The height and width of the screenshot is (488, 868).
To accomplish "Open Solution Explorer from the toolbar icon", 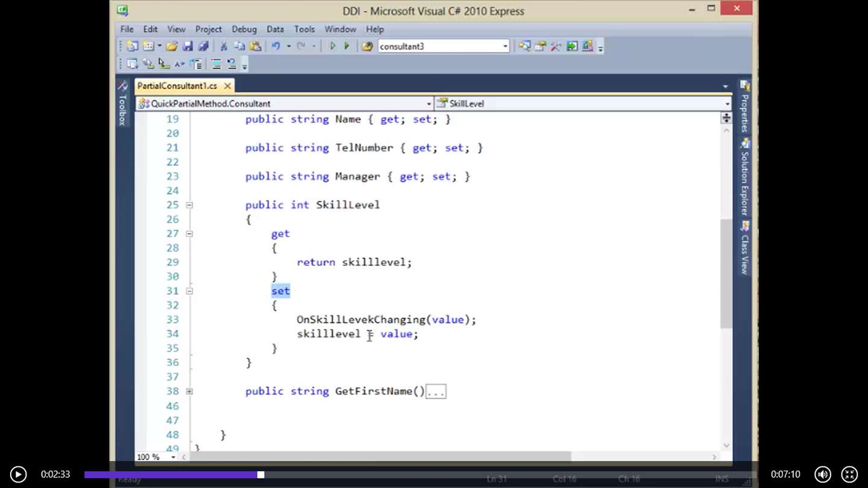I will (524, 46).
